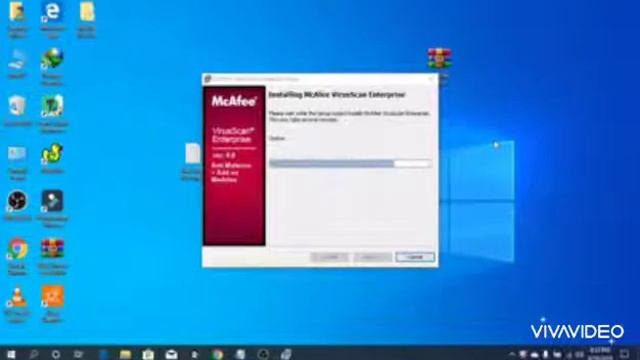The width and height of the screenshot is (640, 360).
Task: Click the installation progress bar
Action: 350,164
